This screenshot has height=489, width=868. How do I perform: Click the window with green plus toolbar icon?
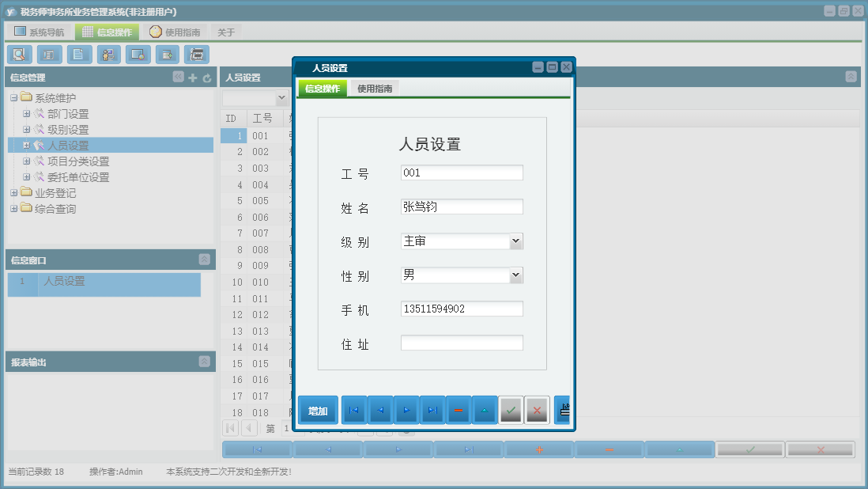coord(167,55)
